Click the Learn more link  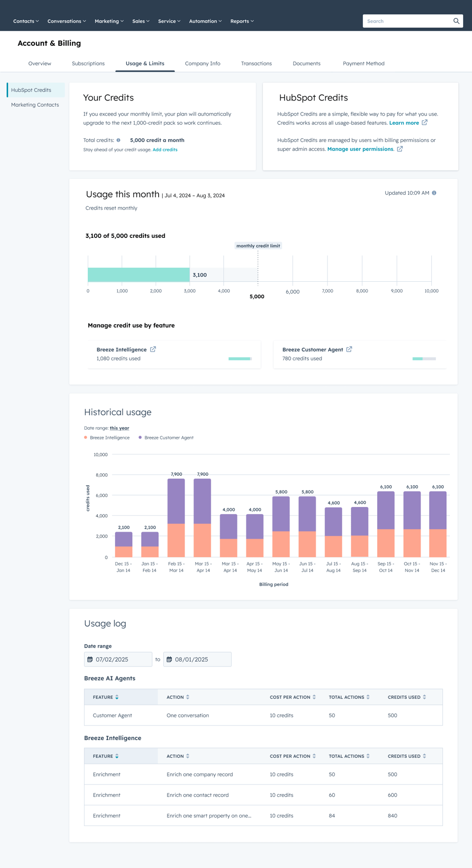[x=404, y=123]
